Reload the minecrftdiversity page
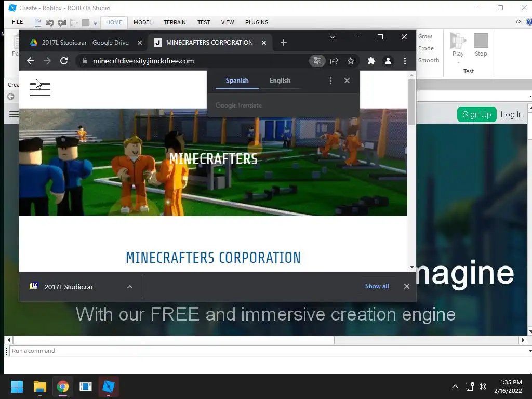Screen dimensions: 532x399 [x=64, y=61]
